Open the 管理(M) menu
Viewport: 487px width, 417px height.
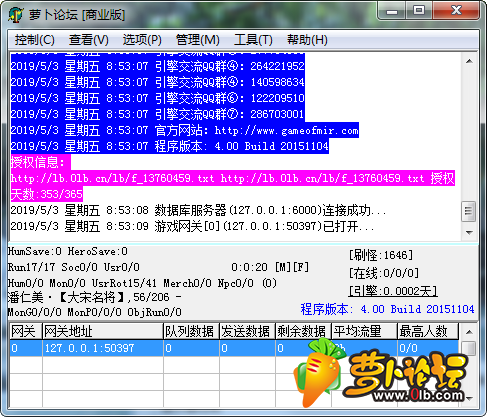point(197,40)
